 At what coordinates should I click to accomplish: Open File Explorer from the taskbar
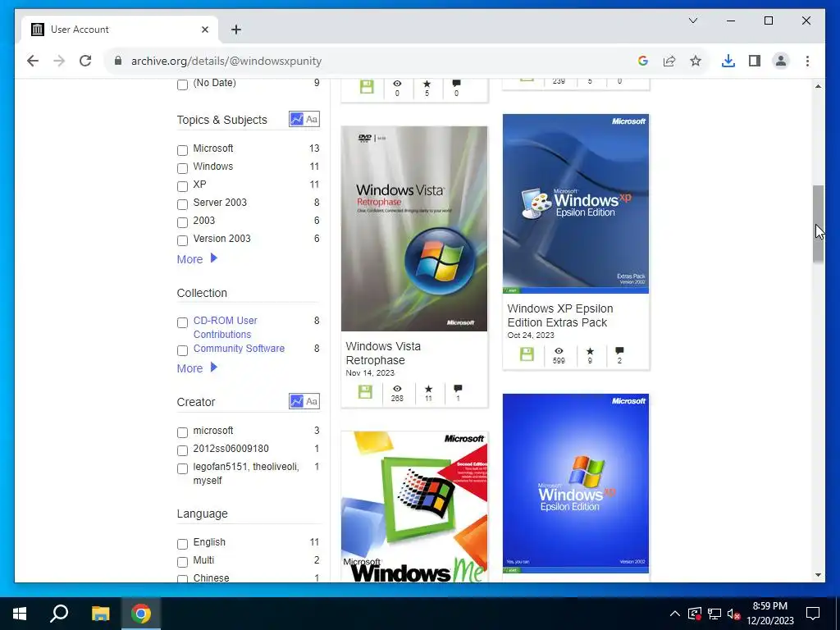tap(100, 614)
